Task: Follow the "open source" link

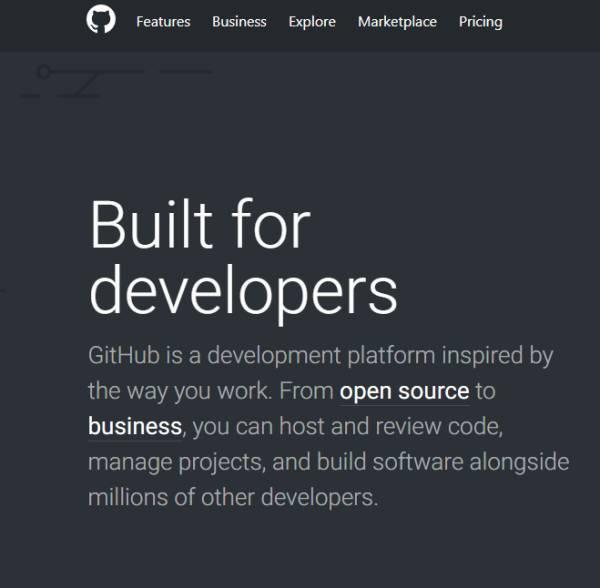Action: click(404, 392)
